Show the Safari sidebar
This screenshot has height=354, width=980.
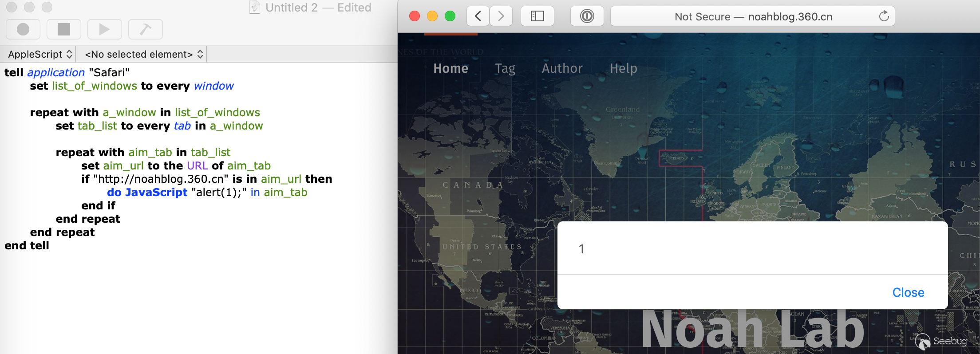537,16
